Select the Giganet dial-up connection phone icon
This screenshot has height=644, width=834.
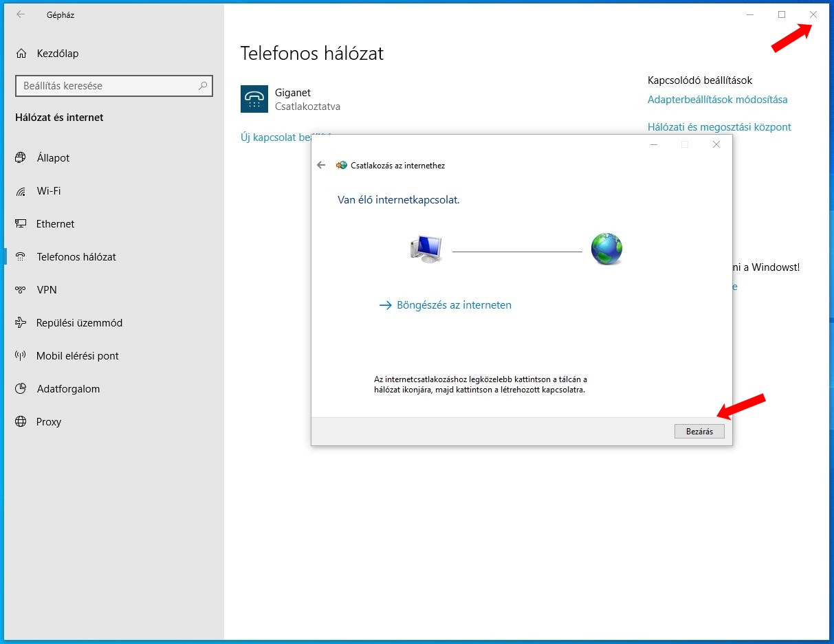click(x=254, y=99)
